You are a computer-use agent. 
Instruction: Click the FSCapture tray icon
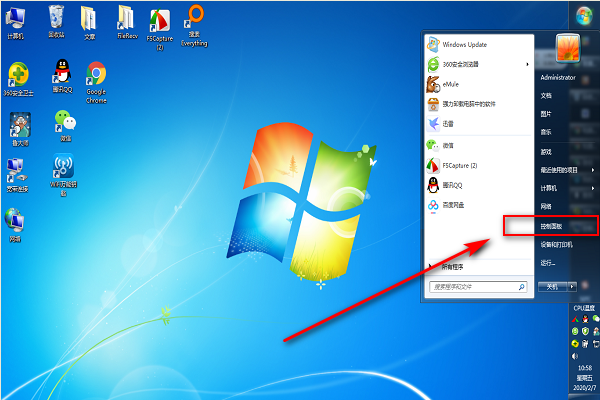[575, 319]
